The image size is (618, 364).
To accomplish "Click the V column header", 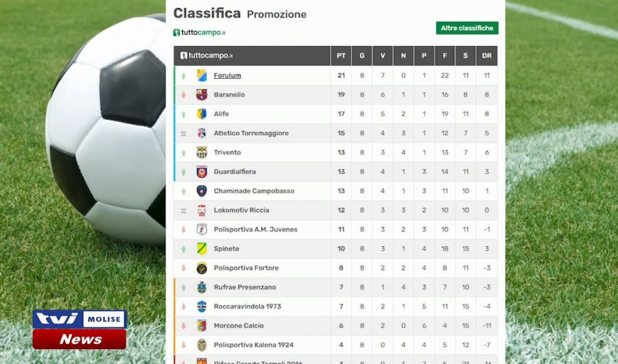I will (x=382, y=56).
